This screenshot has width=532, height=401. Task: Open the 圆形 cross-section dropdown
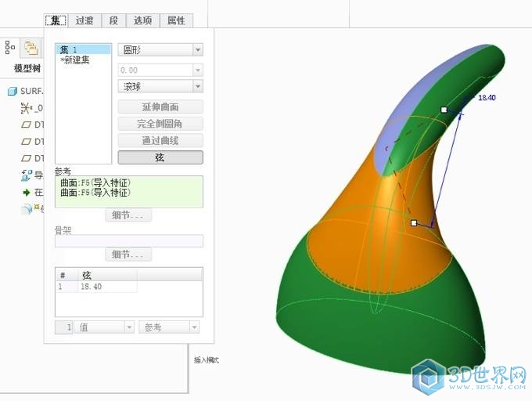198,50
